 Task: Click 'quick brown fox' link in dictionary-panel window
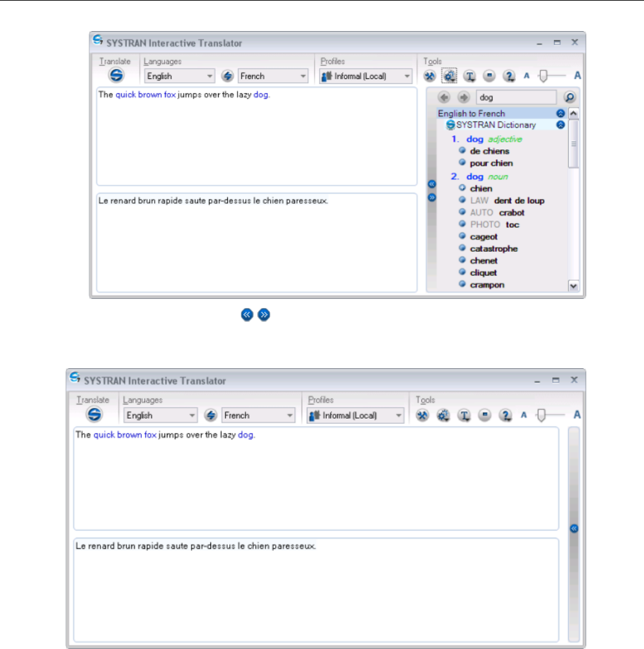[x=146, y=94]
